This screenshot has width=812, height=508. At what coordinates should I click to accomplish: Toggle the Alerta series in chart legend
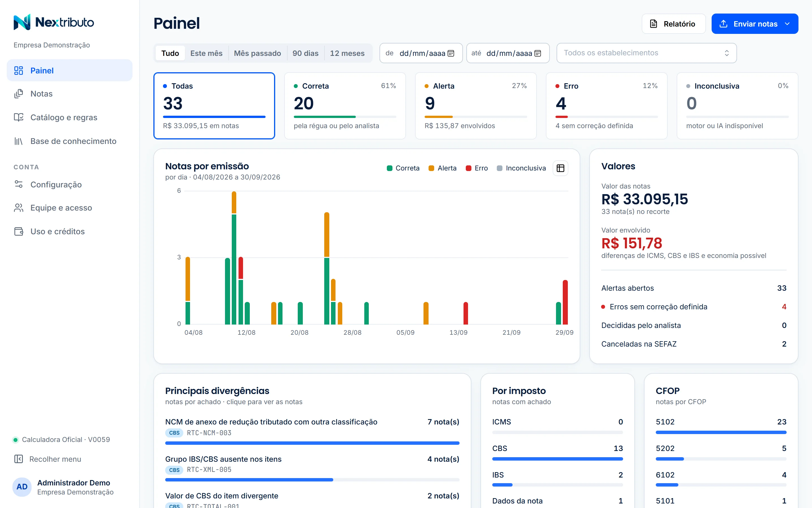(442, 168)
